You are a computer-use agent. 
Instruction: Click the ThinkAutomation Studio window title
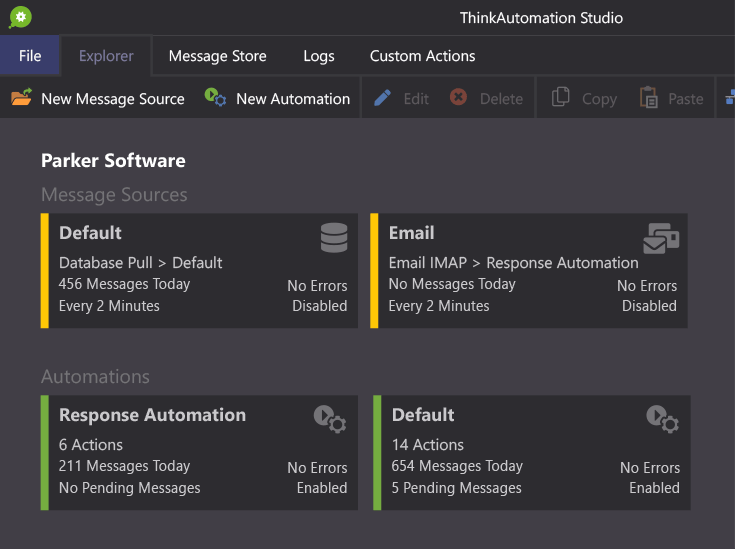(x=541, y=18)
